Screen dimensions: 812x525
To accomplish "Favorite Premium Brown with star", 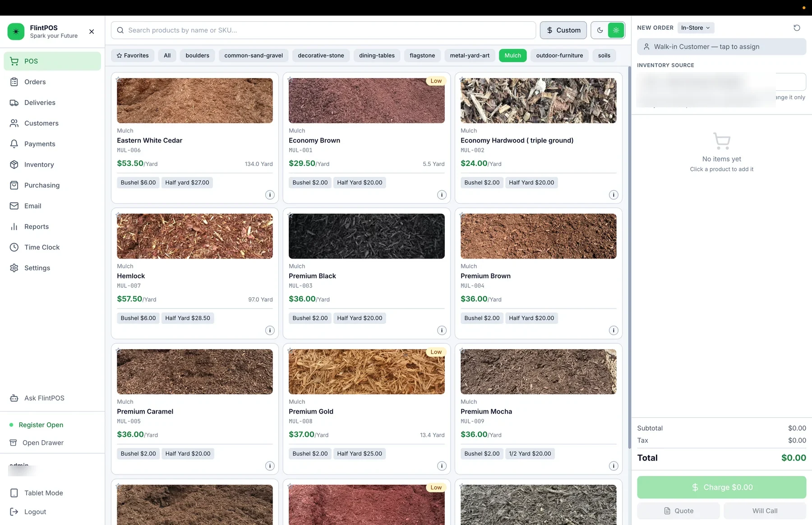I will [462, 215].
